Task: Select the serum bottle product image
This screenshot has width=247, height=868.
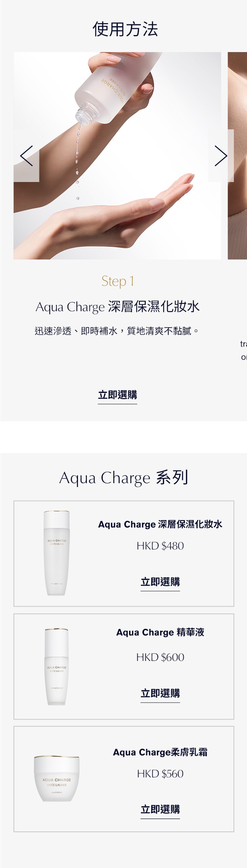Action: click(57, 667)
